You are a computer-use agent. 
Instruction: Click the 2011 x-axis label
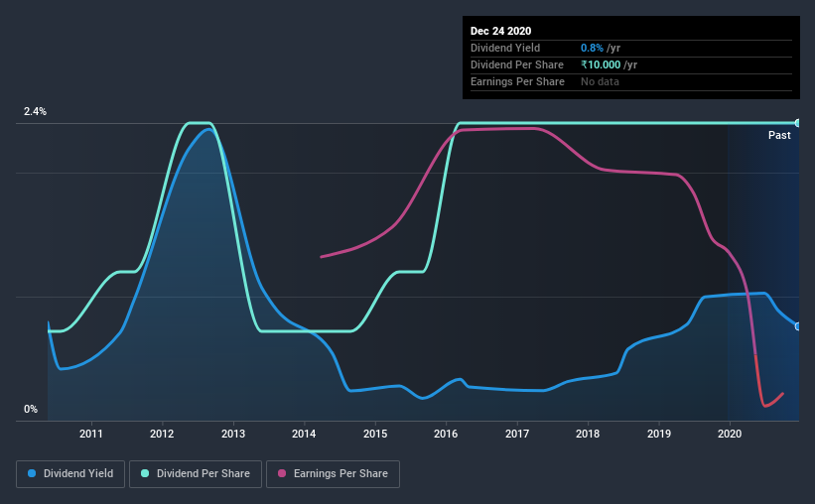[x=91, y=434]
